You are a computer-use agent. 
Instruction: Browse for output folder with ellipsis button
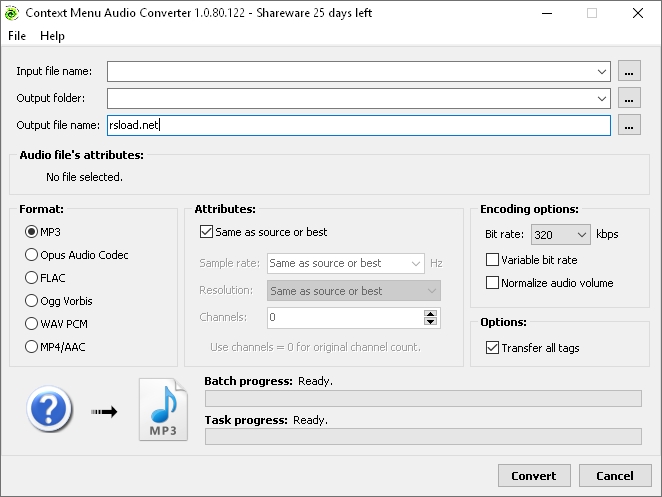[x=629, y=98]
